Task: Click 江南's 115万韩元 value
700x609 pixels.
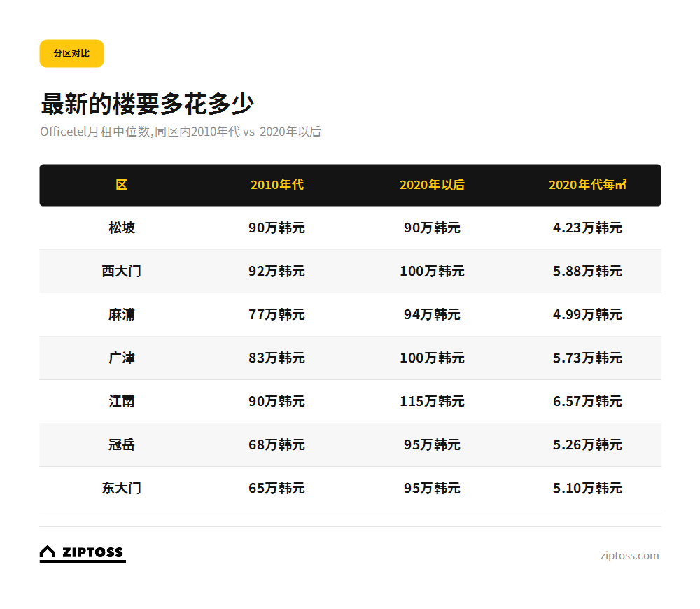Action: 432,401
